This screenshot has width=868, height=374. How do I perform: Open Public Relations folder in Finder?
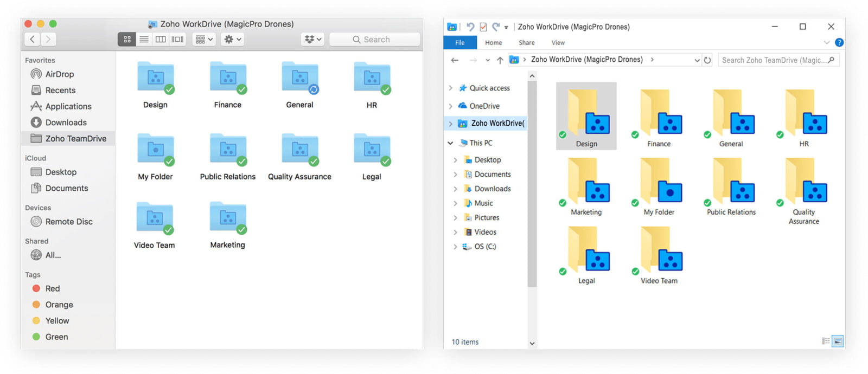[228, 149]
